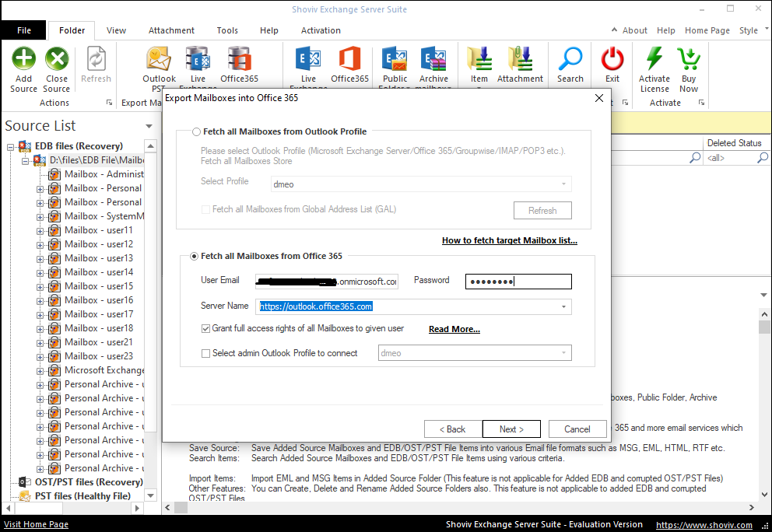Open Public Folder ribbon icon
This screenshot has width=772, height=532.
tap(395, 59)
